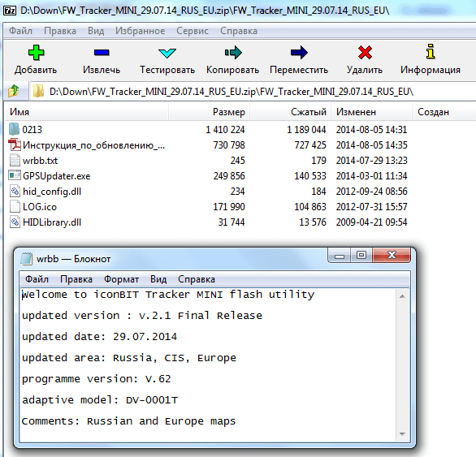This screenshot has height=457, width=476.
Task: Click the size value 1 410 224
Action: 225,130
